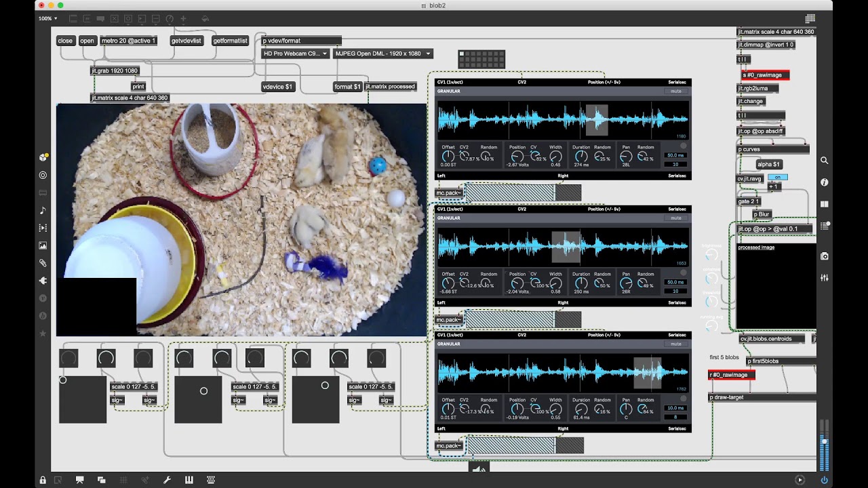The width and height of the screenshot is (868, 488).
Task: Open the reference book icon in right sidebar
Action: pyautogui.click(x=825, y=204)
